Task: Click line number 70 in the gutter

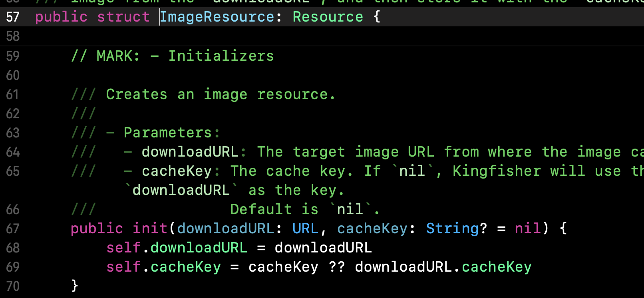Action: 13,286
